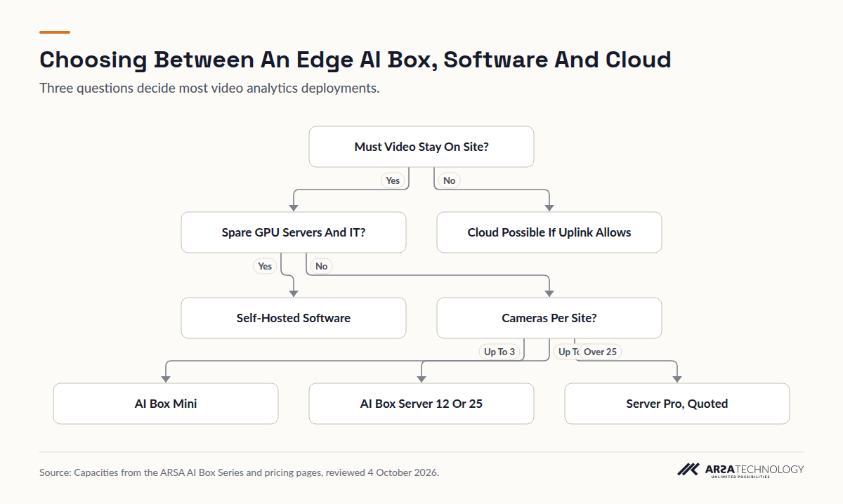Select the 'AI Box Mini' result box
The width and height of the screenshot is (843, 504).
(x=166, y=404)
